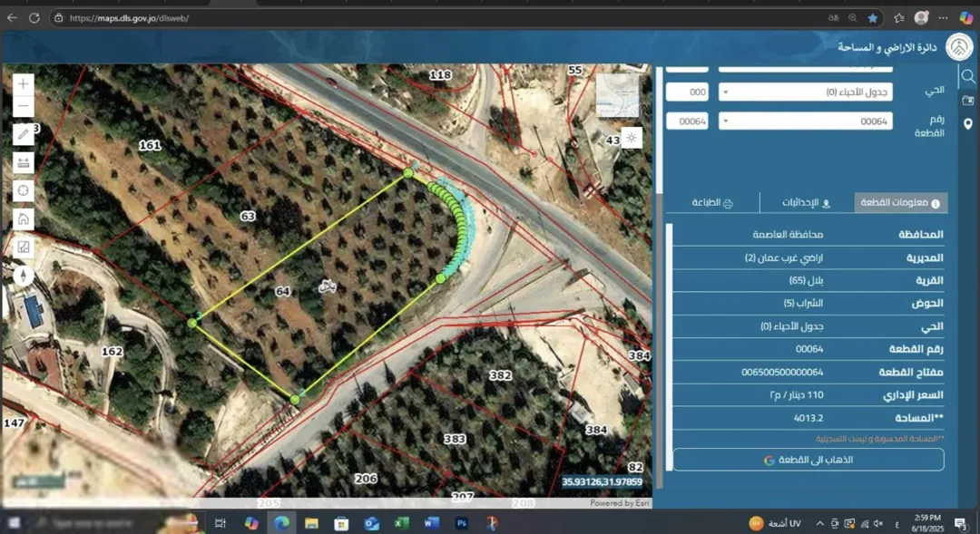Select محافظة العاصمة governorate value

coord(788,235)
